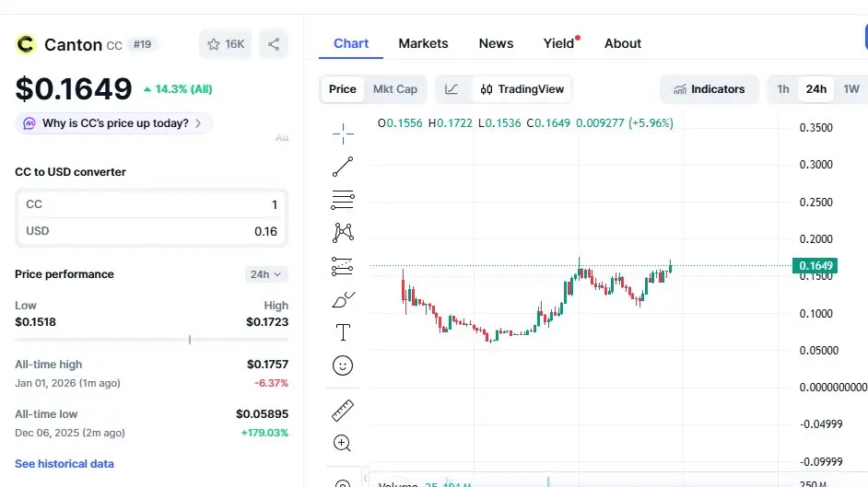This screenshot has height=487, width=868.
Task: Select the text annotation tool
Action: [x=343, y=332]
